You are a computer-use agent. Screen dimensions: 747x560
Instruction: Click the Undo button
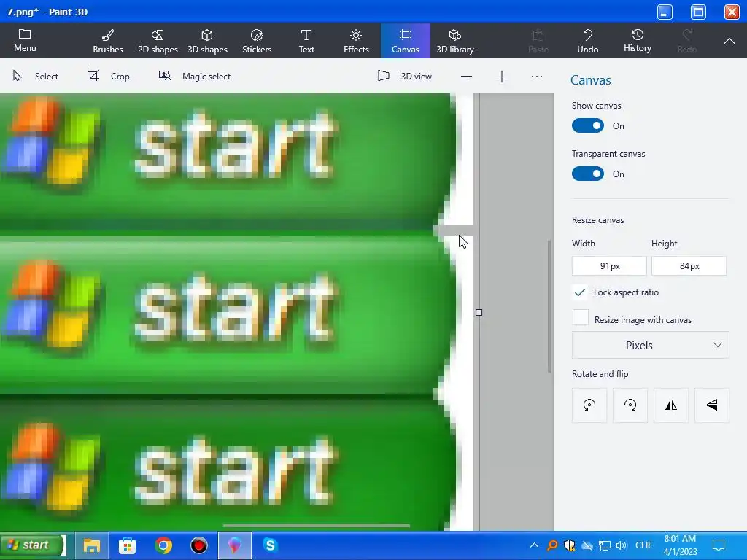(x=587, y=41)
